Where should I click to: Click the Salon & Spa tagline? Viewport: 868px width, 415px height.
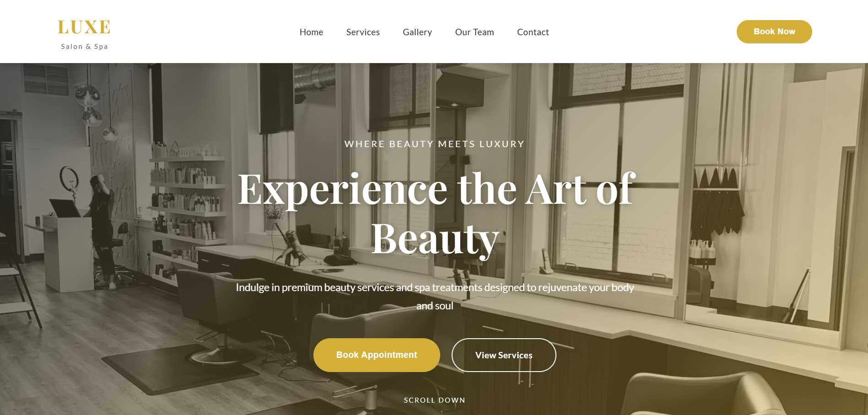pyautogui.click(x=85, y=47)
